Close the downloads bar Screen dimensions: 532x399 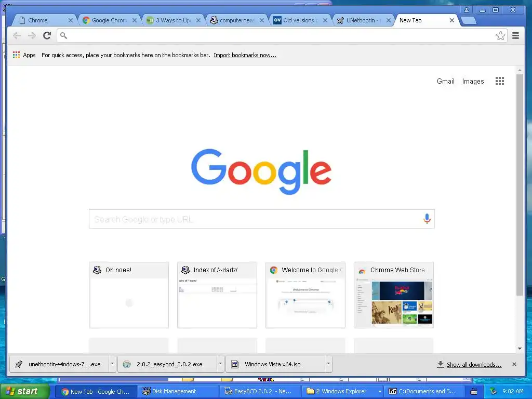click(514, 364)
